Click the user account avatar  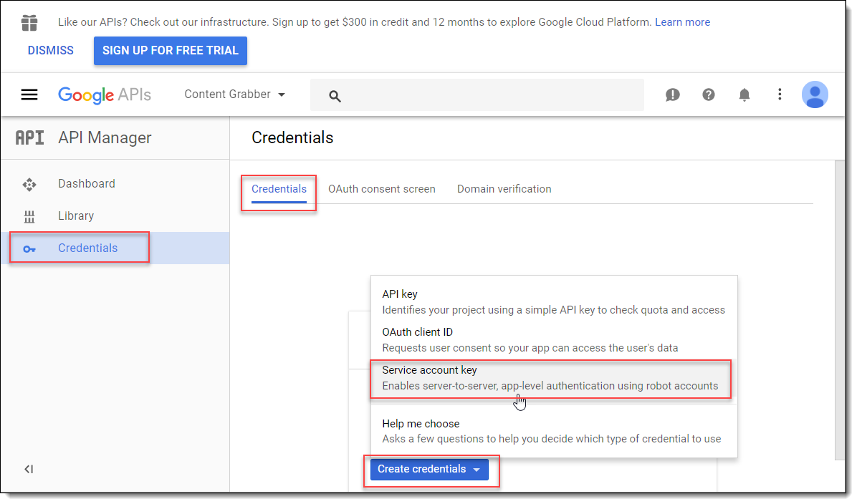click(x=815, y=94)
